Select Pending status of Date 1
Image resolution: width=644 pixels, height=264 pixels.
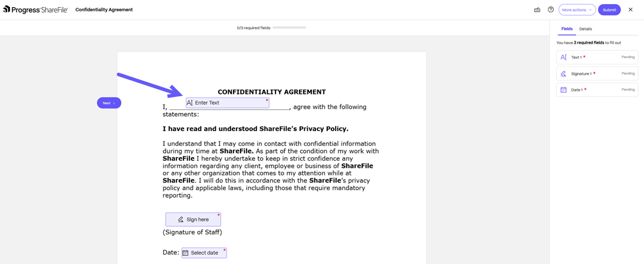(628, 89)
